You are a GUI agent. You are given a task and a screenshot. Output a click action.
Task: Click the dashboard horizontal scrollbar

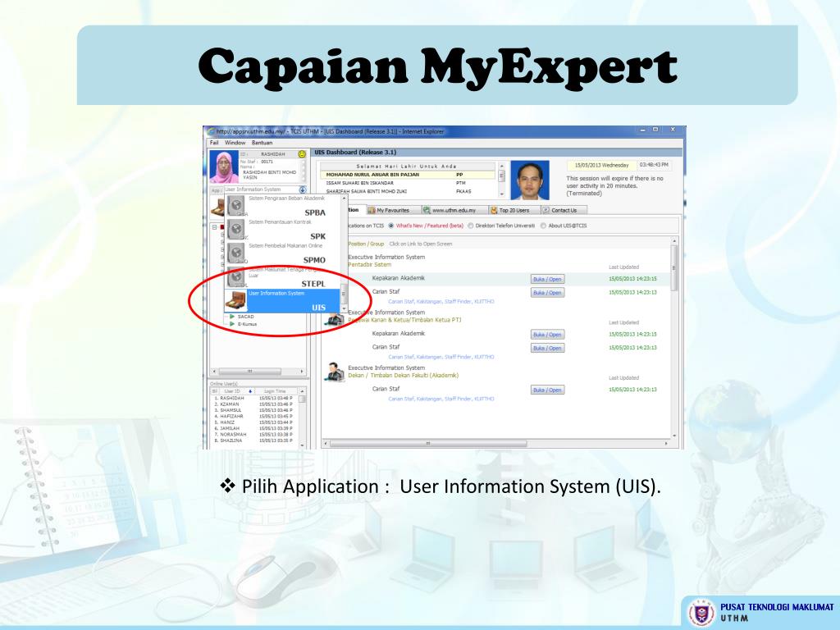pos(498,444)
